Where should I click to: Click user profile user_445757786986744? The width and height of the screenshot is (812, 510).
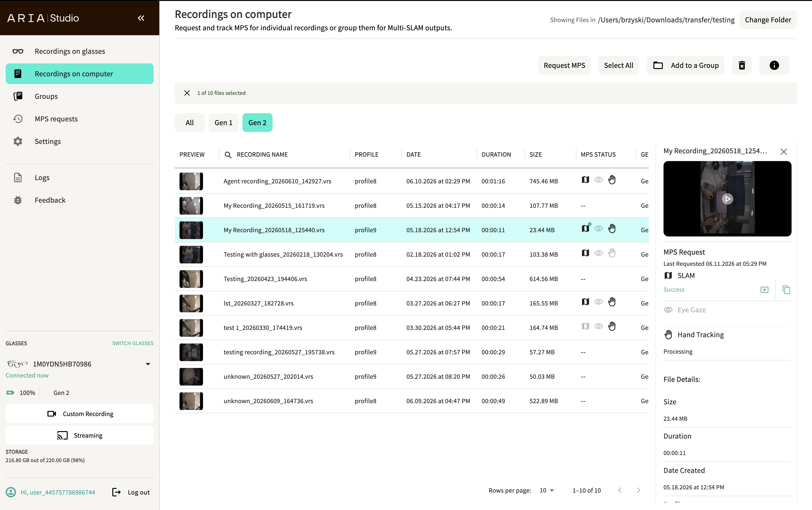pos(50,492)
